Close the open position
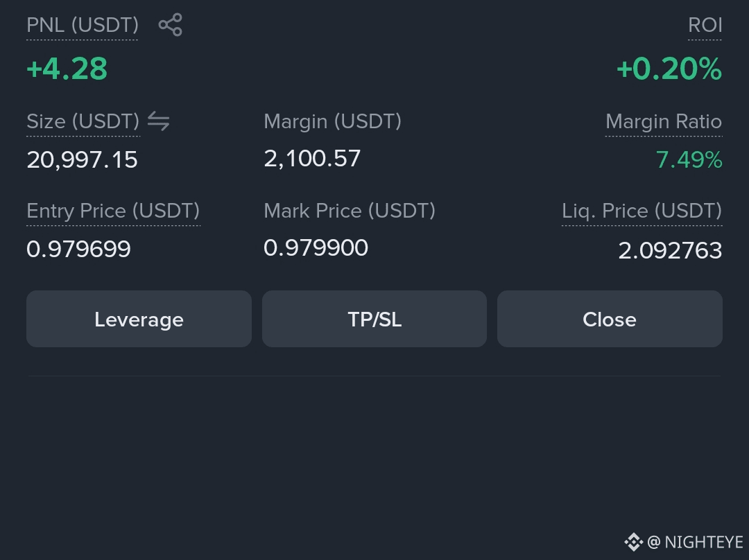Viewport: 749px width, 560px height. pyautogui.click(x=610, y=319)
